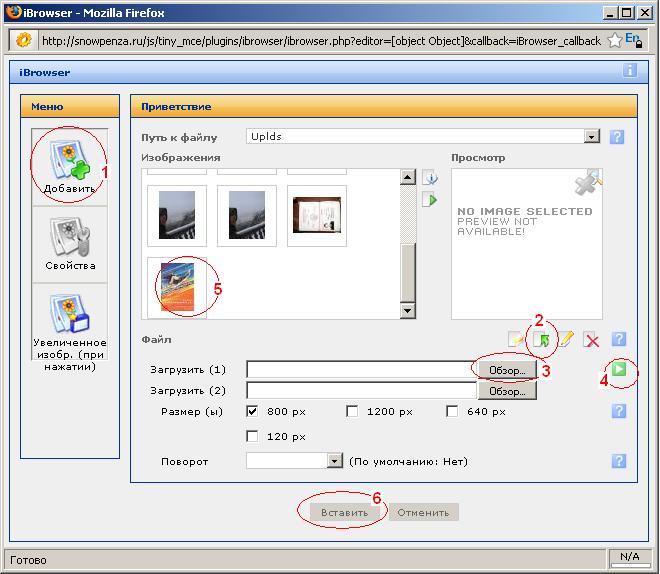This screenshot has width=660, height=574.
Task: Click the pencil rename file icon
Action: point(566,339)
